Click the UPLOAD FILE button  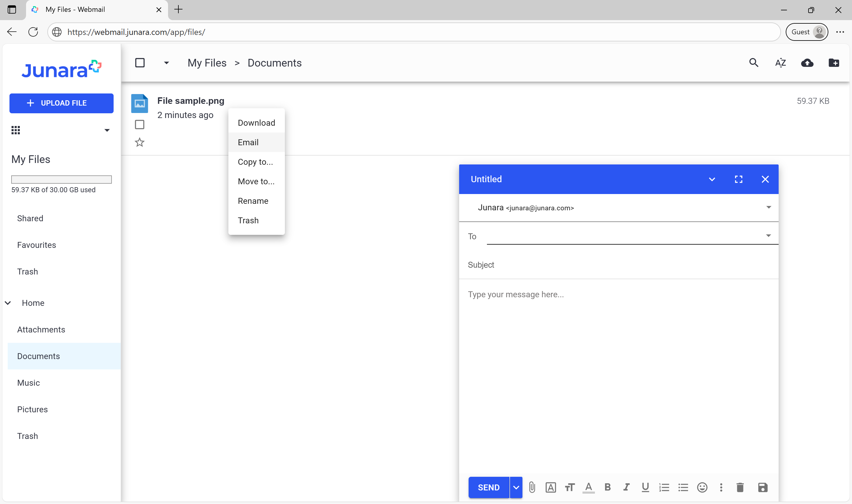click(x=62, y=103)
